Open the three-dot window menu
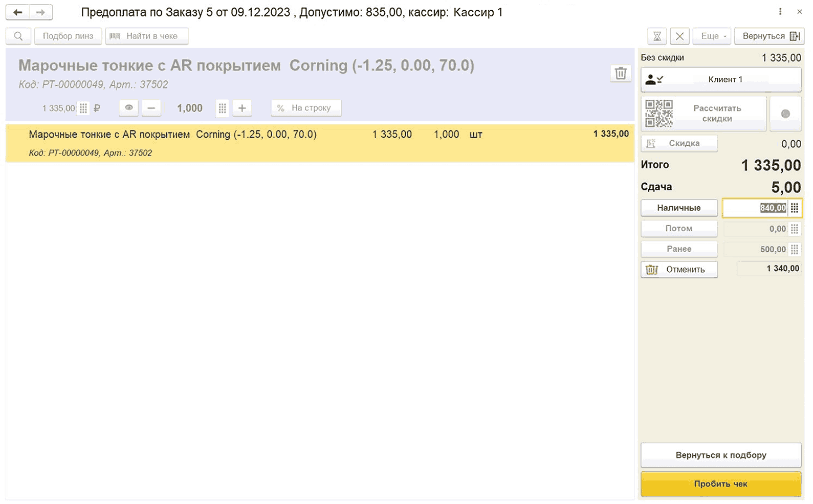Screen dimensions: 813x504 coord(780,12)
